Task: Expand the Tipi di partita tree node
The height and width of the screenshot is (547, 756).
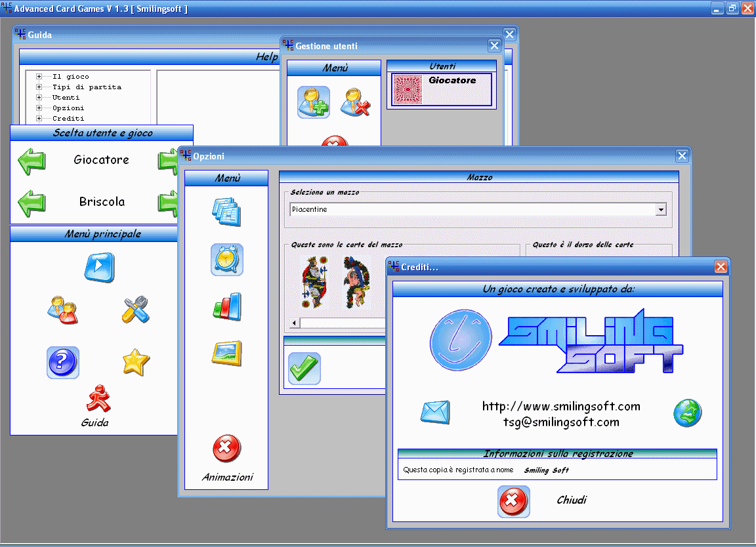Action: 39,87
